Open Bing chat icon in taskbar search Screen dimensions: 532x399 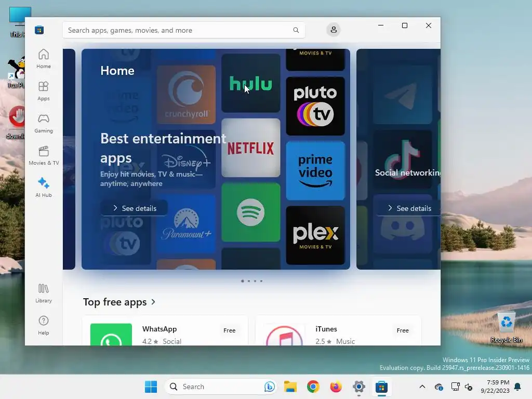(x=270, y=387)
